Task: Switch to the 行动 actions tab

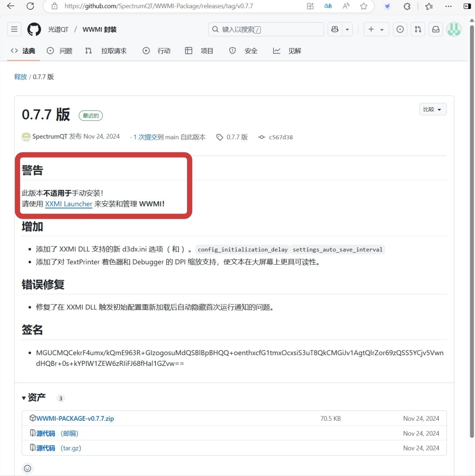Action: click(157, 51)
